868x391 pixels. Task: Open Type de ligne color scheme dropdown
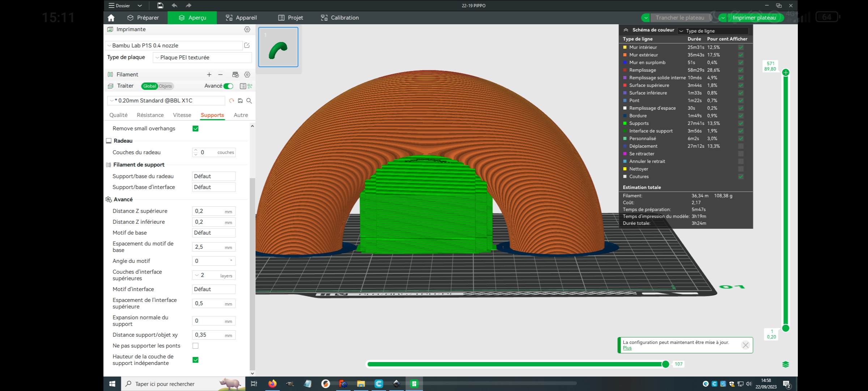(712, 31)
